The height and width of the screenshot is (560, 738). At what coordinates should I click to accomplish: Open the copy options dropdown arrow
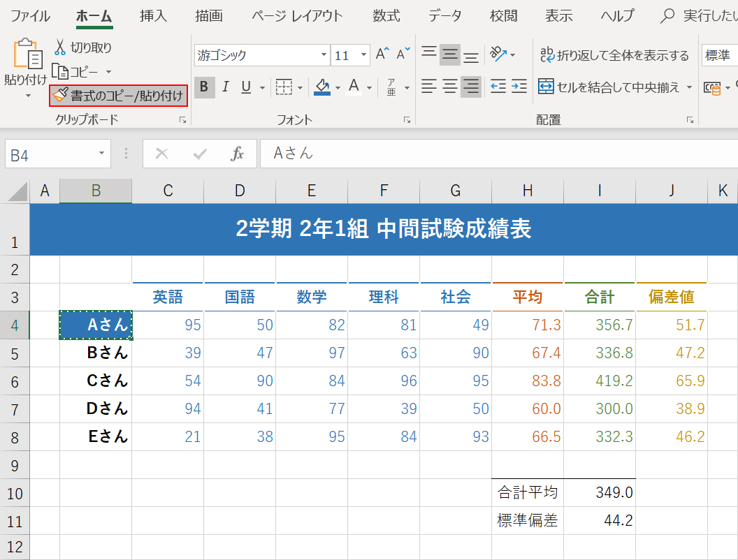pyautogui.click(x=108, y=72)
